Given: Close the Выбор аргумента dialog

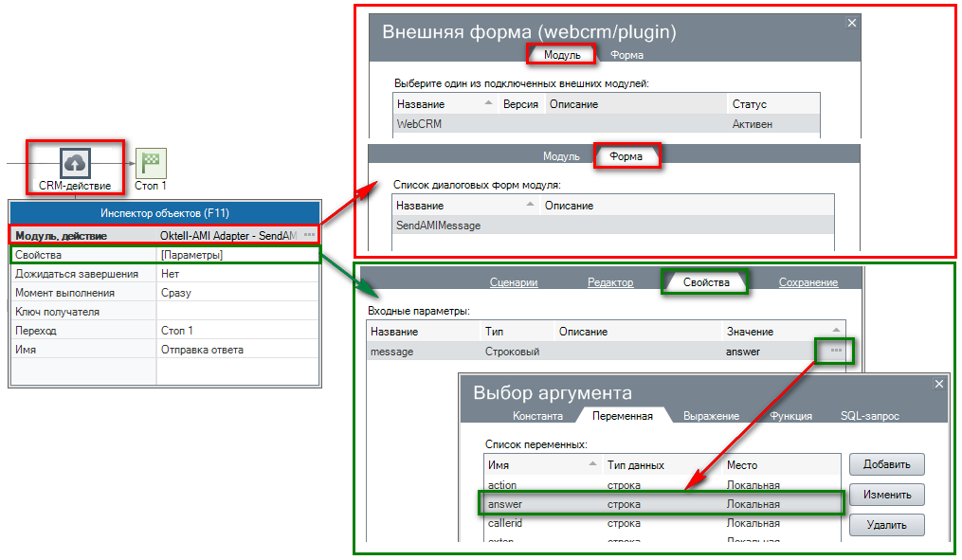Looking at the screenshot, I should point(939,384).
